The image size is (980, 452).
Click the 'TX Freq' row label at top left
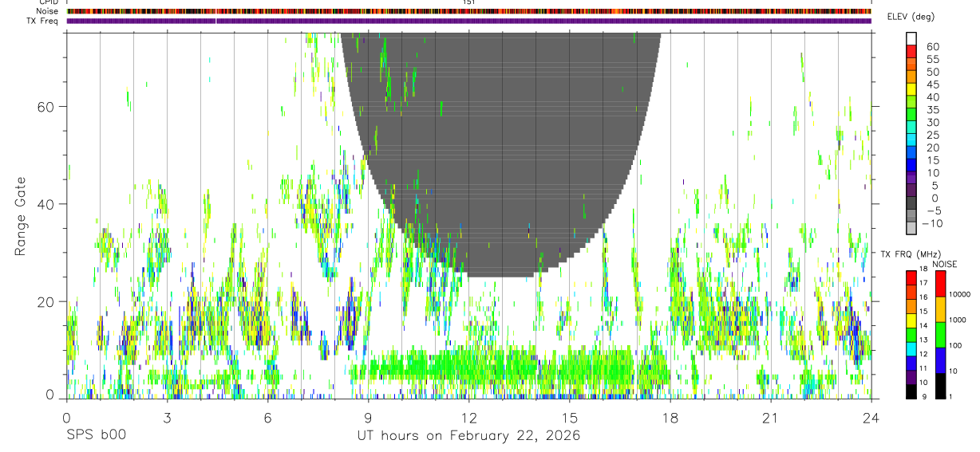pos(43,21)
